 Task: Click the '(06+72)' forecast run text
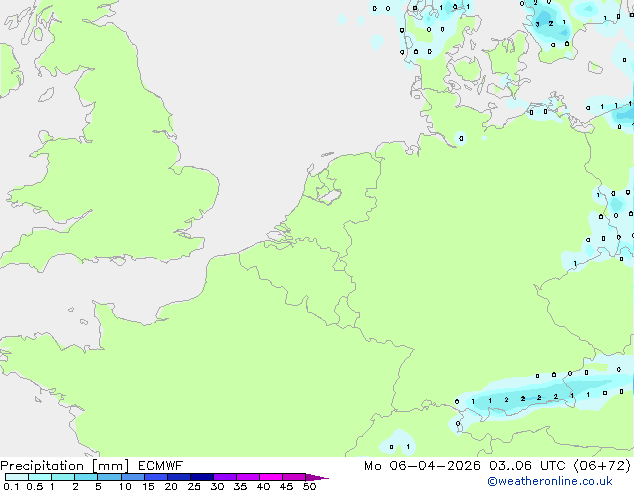[602, 466]
